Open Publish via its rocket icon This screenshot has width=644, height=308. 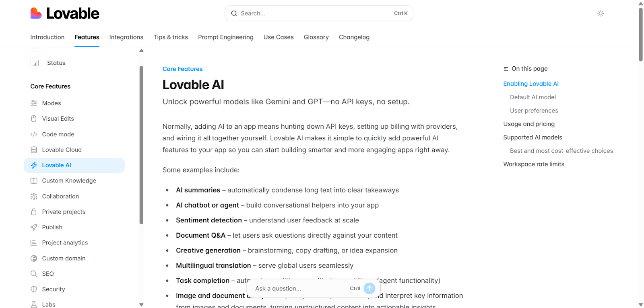[34, 227]
